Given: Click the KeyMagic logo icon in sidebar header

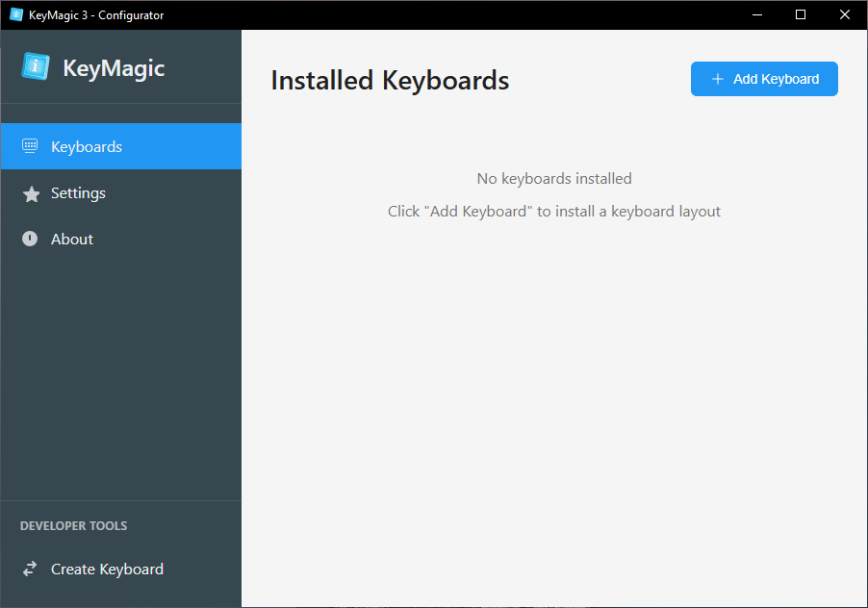Looking at the screenshot, I should [36, 65].
